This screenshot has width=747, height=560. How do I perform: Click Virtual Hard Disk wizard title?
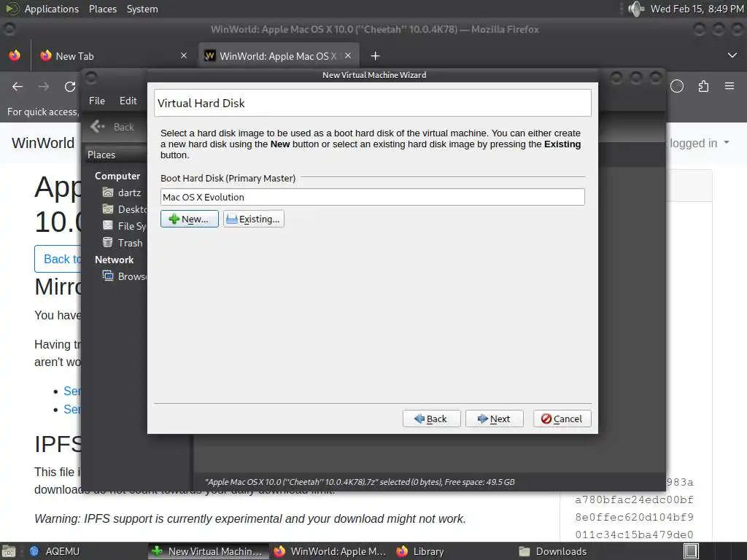(201, 104)
